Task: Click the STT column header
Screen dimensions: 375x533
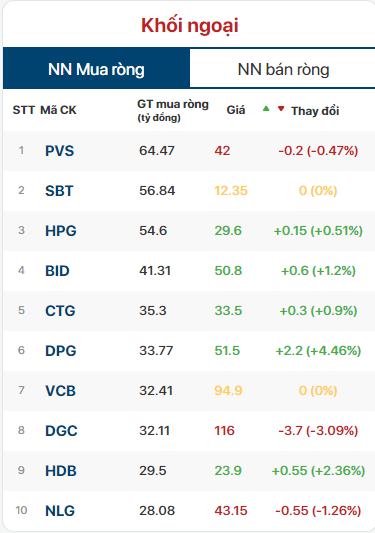Action: coord(24,110)
